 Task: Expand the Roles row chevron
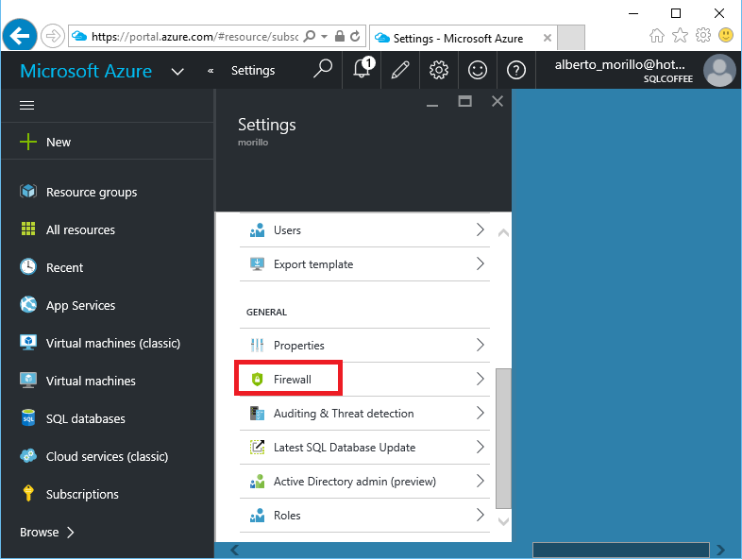[x=481, y=515]
